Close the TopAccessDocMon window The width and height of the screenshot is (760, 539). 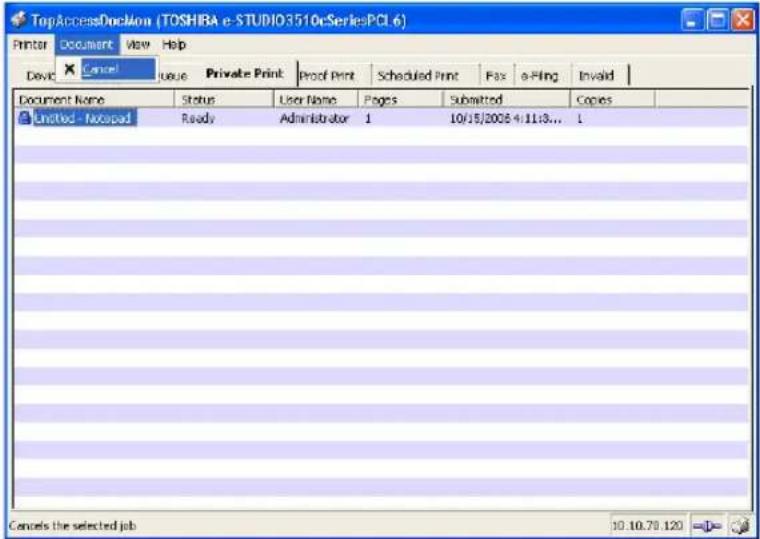coord(743,20)
